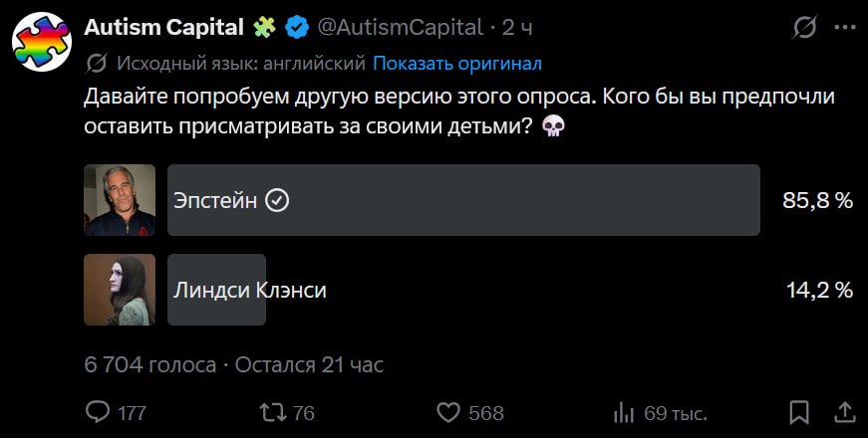This screenshot has width=868, height=438.
Task: Click the repost arrows icon
Action: point(273,412)
